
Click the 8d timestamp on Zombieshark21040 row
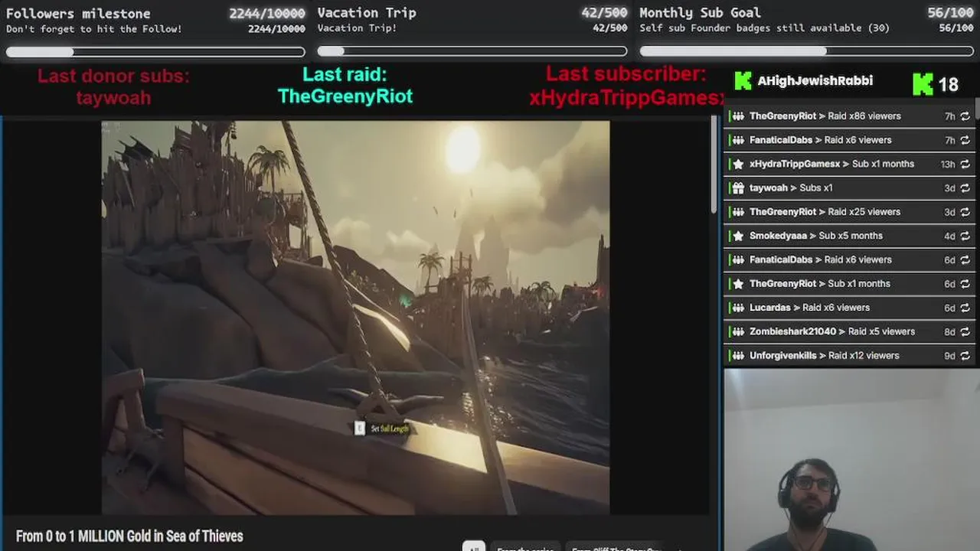coord(949,331)
